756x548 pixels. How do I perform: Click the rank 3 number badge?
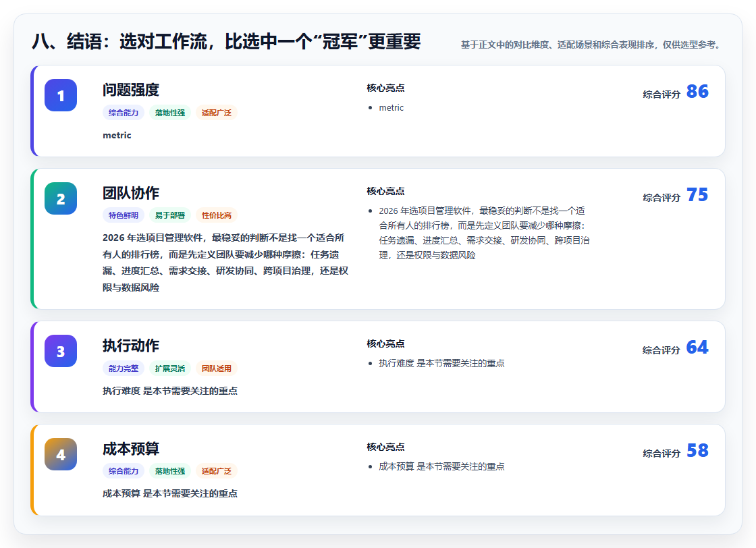[x=61, y=351]
